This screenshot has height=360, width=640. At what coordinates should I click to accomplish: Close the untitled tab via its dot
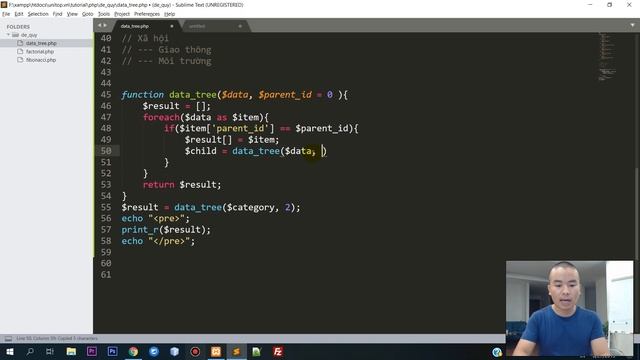(x=240, y=26)
